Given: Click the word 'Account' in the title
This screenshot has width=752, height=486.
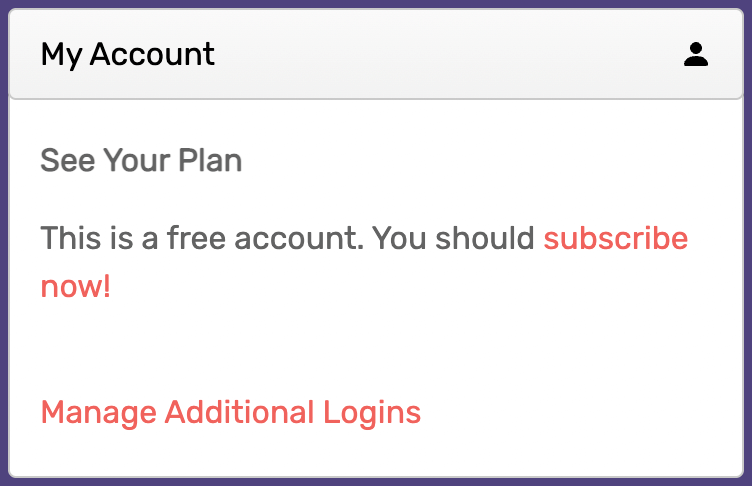Looking at the screenshot, I should 152,54.
